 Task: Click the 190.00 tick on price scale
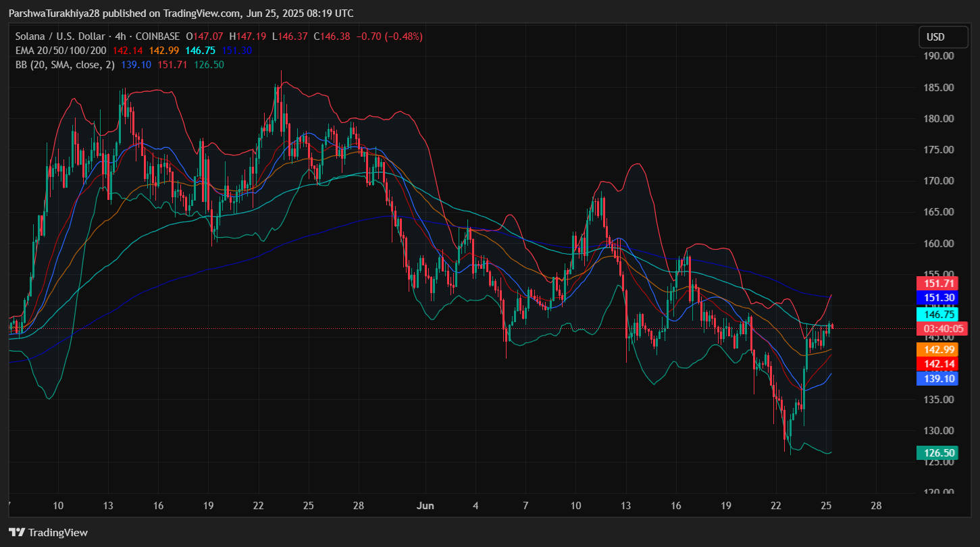(x=939, y=56)
